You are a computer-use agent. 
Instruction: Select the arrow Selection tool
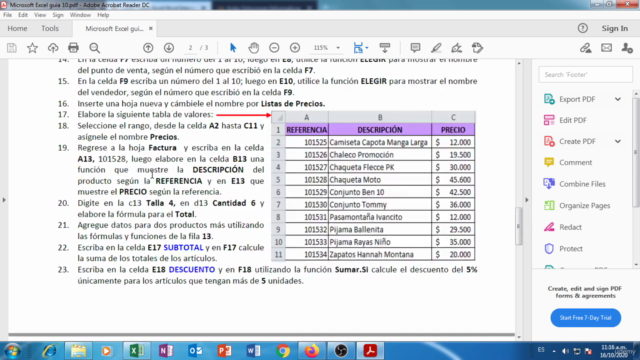point(233,48)
